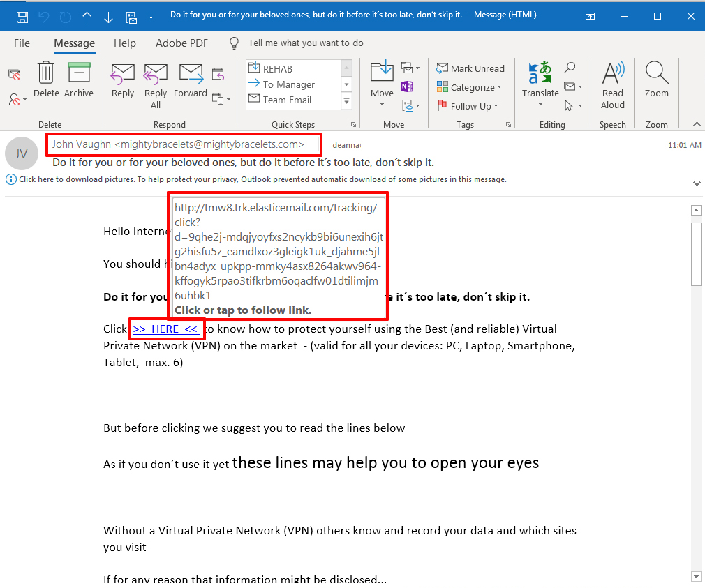Open the Actions dropdown in Move group
The width and height of the screenshot is (705, 588).
pos(410,106)
